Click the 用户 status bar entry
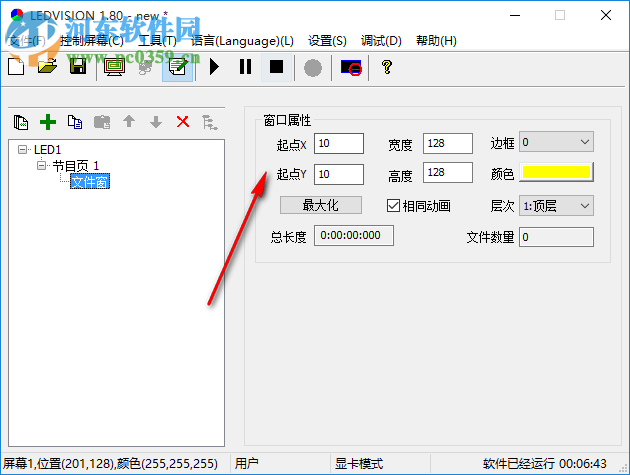This screenshot has width=630, height=475. coord(247,463)
